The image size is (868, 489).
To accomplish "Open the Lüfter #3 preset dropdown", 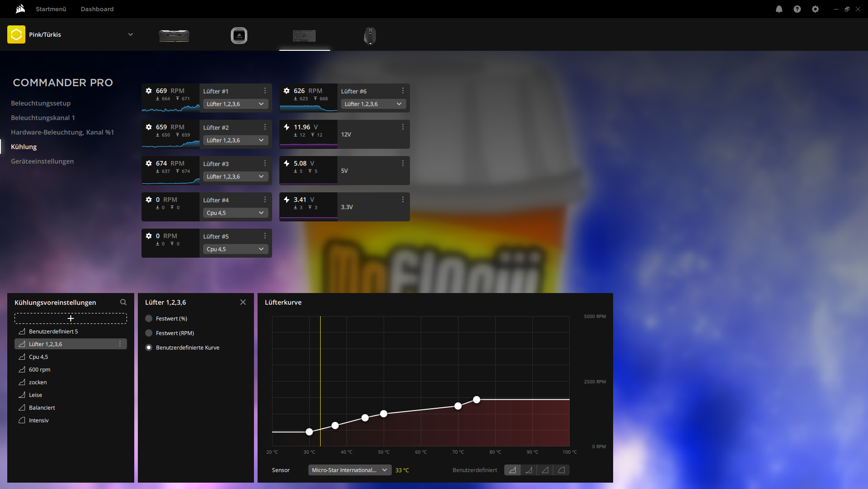I will pos(236,176).
